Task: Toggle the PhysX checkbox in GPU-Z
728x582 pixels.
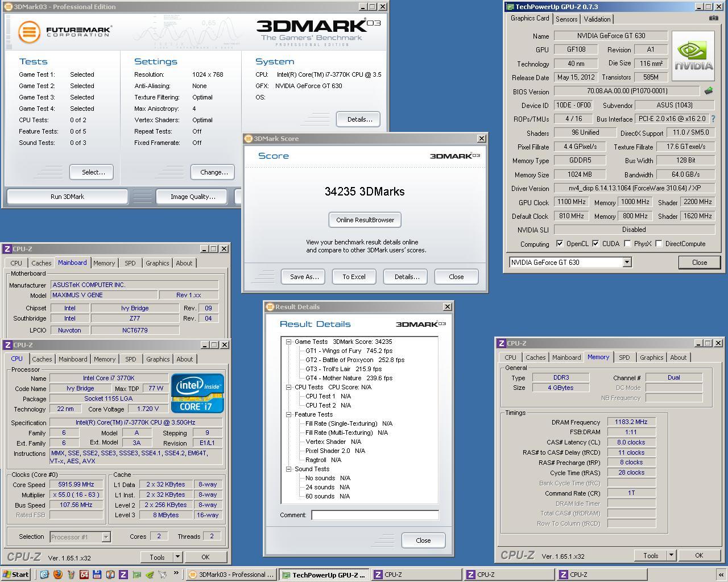Action: tap(627, 244)
